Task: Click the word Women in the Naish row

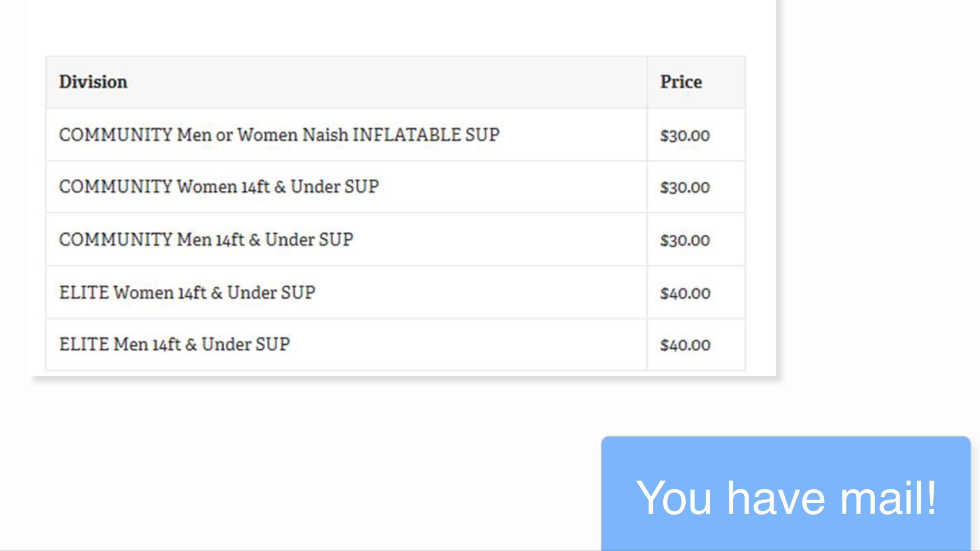Action: click(268, 135)
